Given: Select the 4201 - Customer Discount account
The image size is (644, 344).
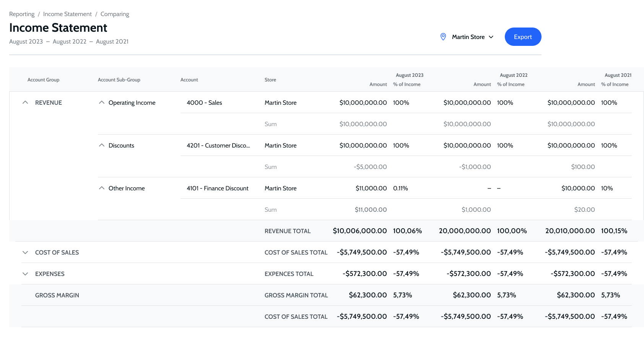Looking at the screenshot, I should [218, 145].
